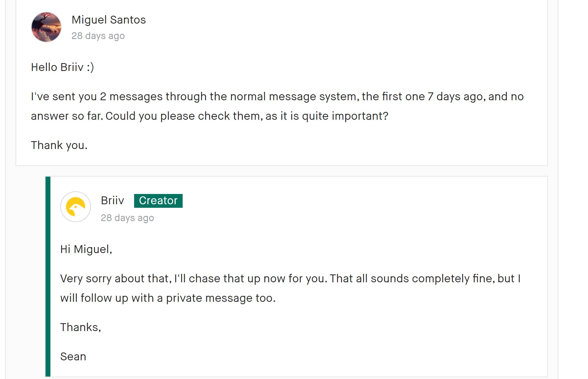Viewport: 588px width, 379px height.
Task: Open Miguel's 28 days ago timestamp
Action: tap(98, 36)
